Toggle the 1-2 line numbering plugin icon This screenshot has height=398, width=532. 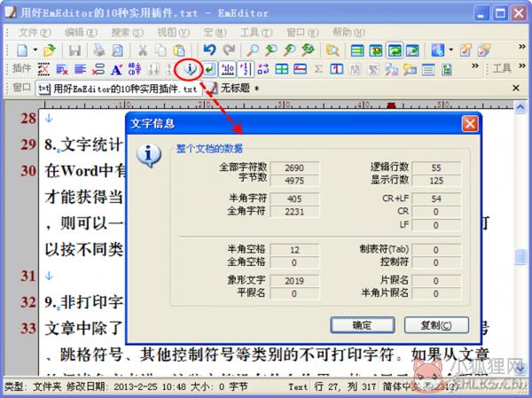tap(246, 69)
